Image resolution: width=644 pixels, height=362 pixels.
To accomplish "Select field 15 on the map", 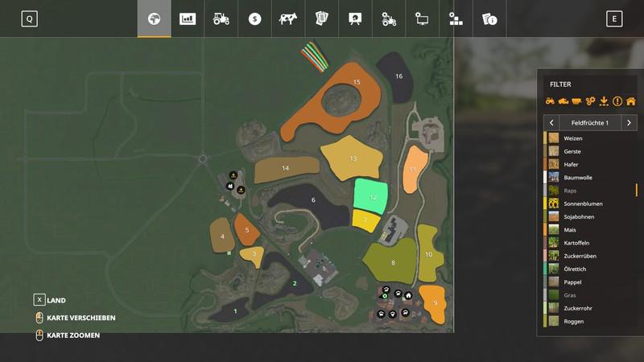I will click(x=357, y=82).
